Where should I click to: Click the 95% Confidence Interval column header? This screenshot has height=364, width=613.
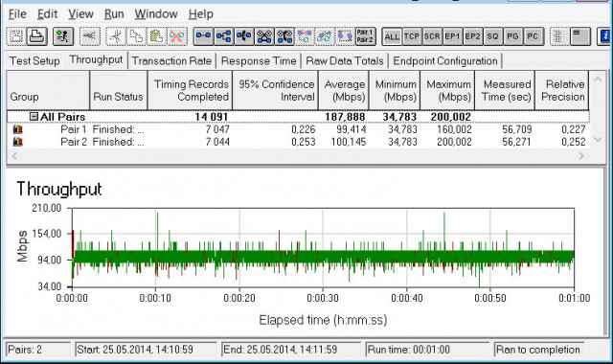[275, 90]
